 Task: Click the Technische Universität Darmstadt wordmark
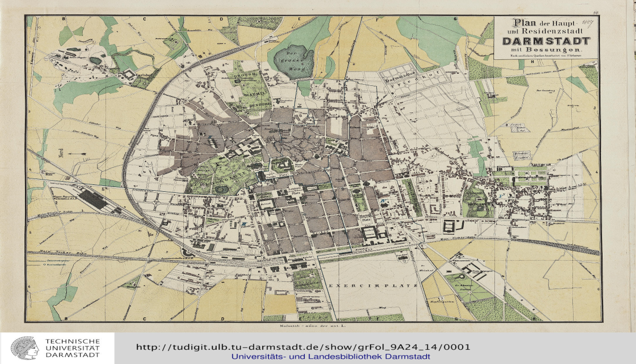click(x=73, y=348)
